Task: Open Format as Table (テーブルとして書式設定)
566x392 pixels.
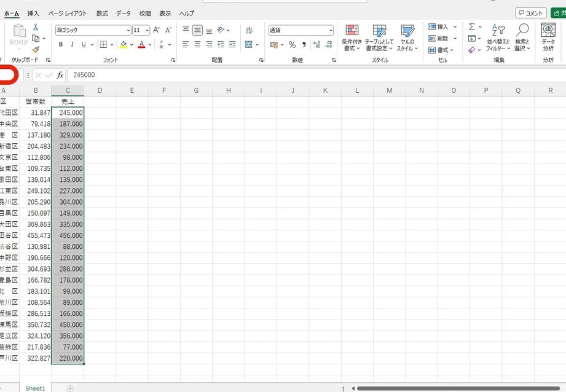Action: point(379,38)
